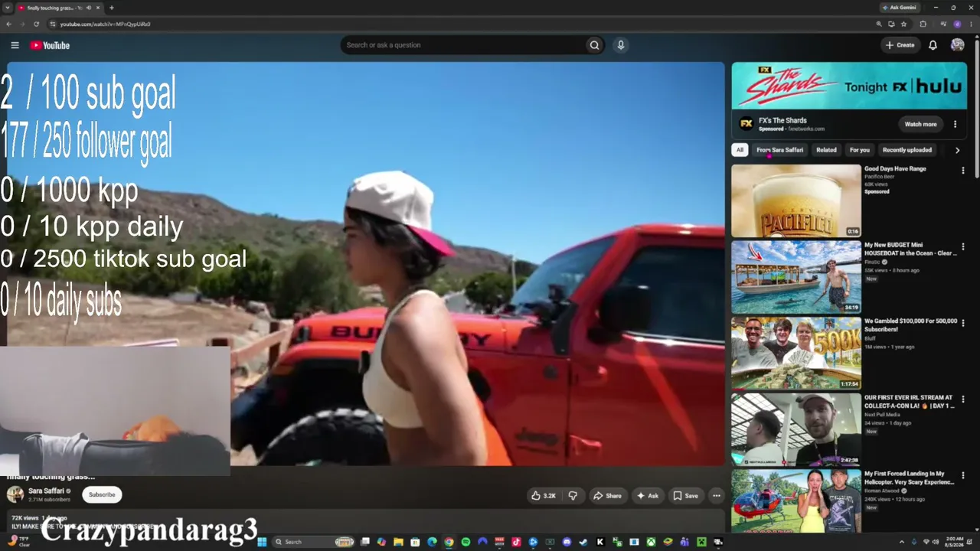Open Chrome three-dot menu

(971, 24)
